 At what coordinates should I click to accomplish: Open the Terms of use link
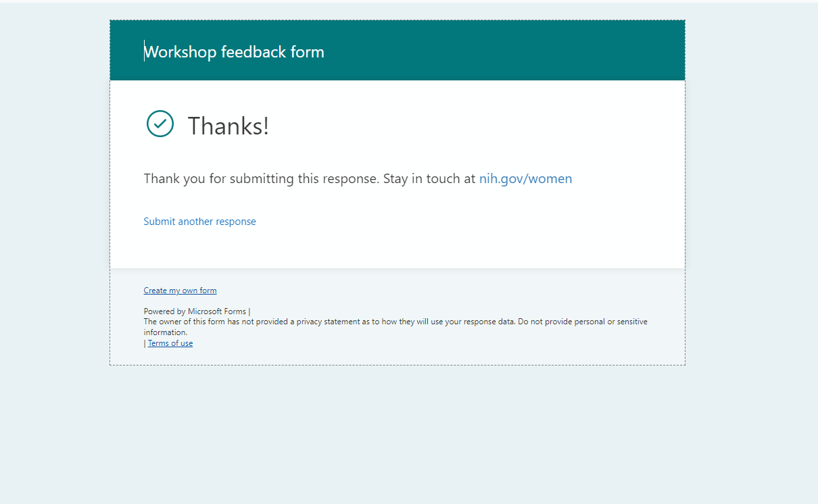(x=170, y=343)
